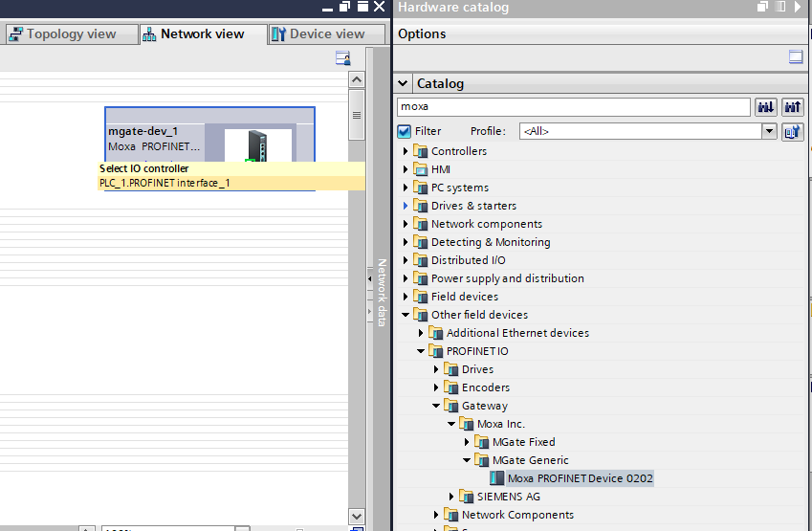Expand Distributed I/O folder arrow

coord(406,260)
